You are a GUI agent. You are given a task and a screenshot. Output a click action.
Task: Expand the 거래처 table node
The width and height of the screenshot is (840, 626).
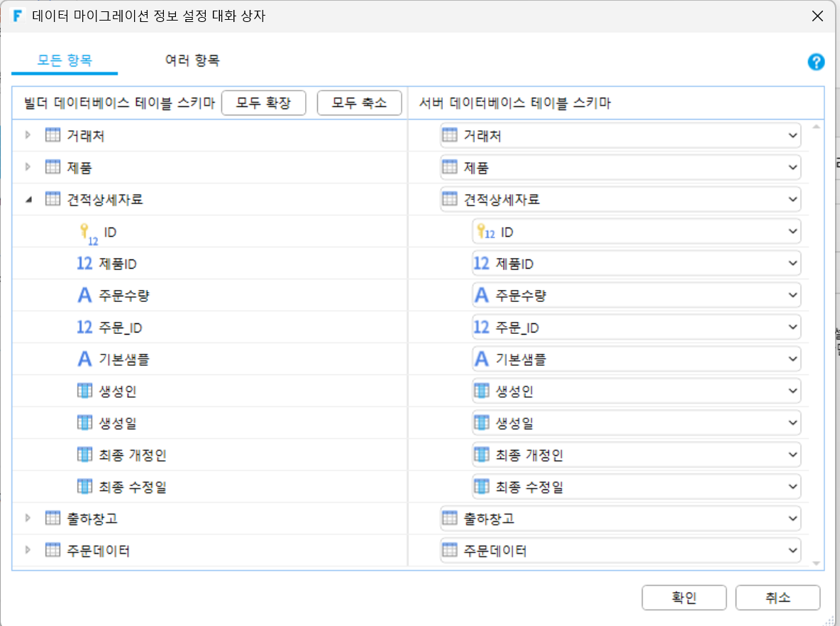(28, 135)
